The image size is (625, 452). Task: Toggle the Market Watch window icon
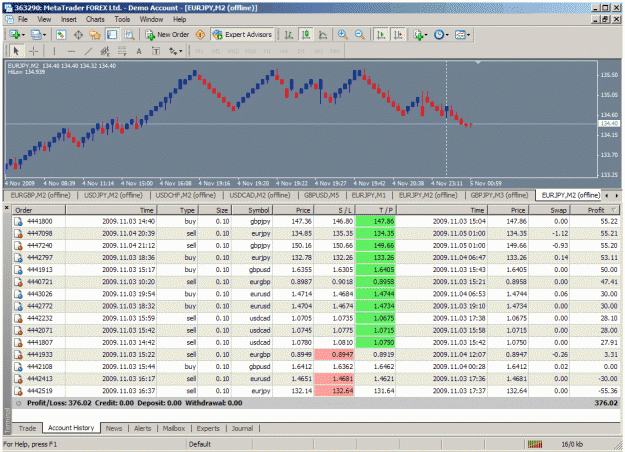click(61, 35)
